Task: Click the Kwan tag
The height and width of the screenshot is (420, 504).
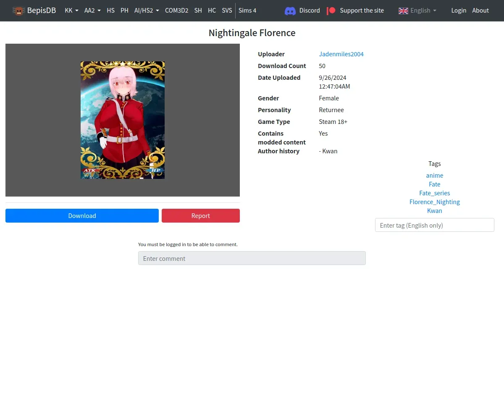Action: point(435,211)
